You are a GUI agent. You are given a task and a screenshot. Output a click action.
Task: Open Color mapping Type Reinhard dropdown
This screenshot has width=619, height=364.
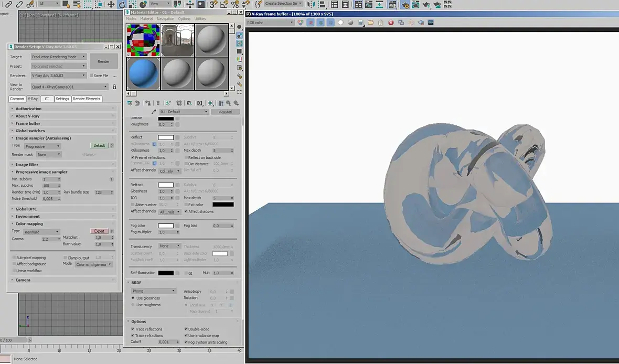(x=41, y=232)
